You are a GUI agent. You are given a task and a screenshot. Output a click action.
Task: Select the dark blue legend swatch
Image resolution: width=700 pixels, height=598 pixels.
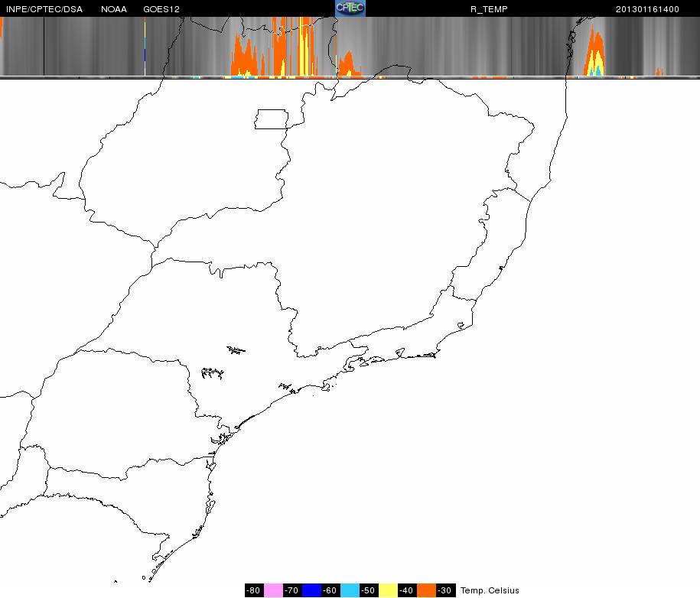pyautogui.click(x=311, y=590)
